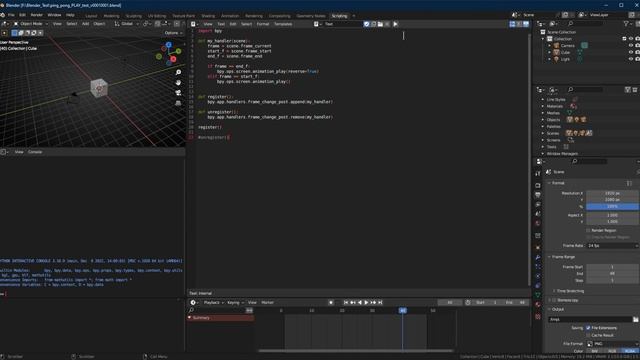Hide the Cube in viewport via eye icon

coord(631,52)
